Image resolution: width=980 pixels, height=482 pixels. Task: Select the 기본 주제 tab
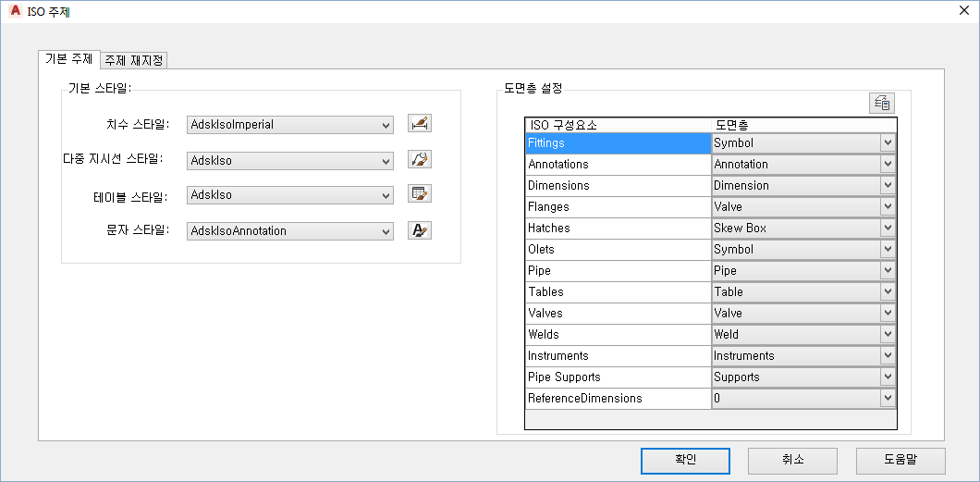coord(68,59)
